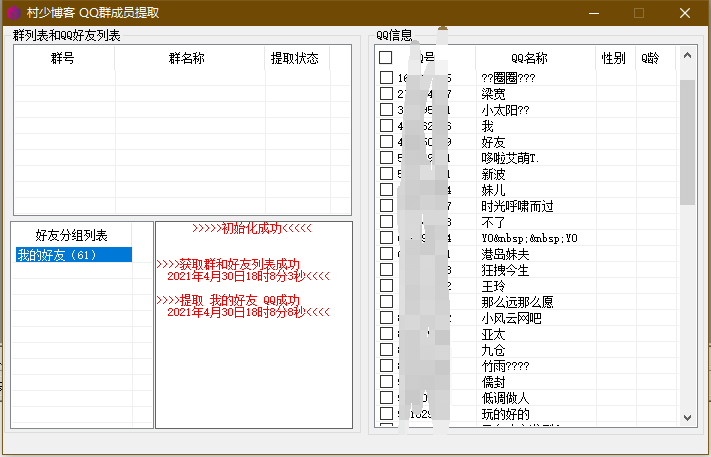Select the checkbox next to 小风云网吧

(386, 317)
